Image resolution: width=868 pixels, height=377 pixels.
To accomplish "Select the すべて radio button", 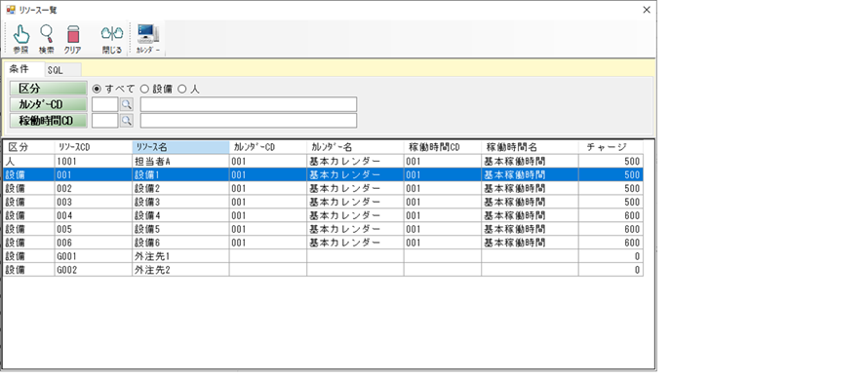I will (97, 89).
